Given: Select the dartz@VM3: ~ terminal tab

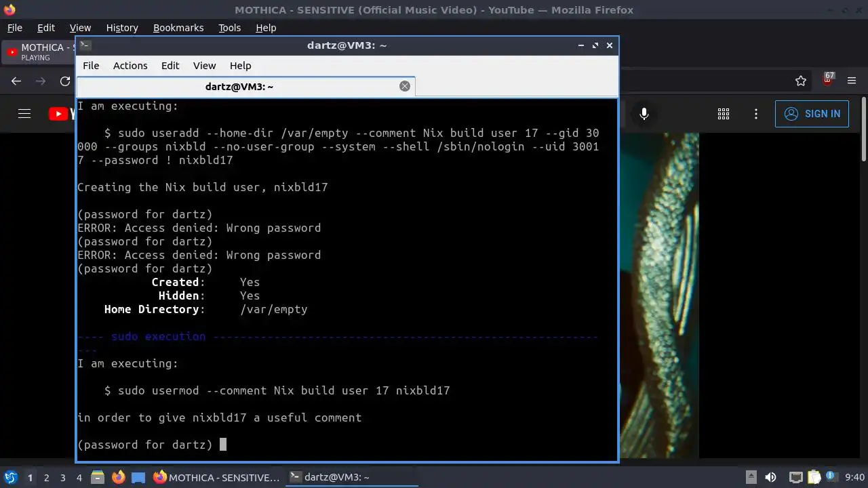Looking at the screenshot, I should [x=239, y=87].
